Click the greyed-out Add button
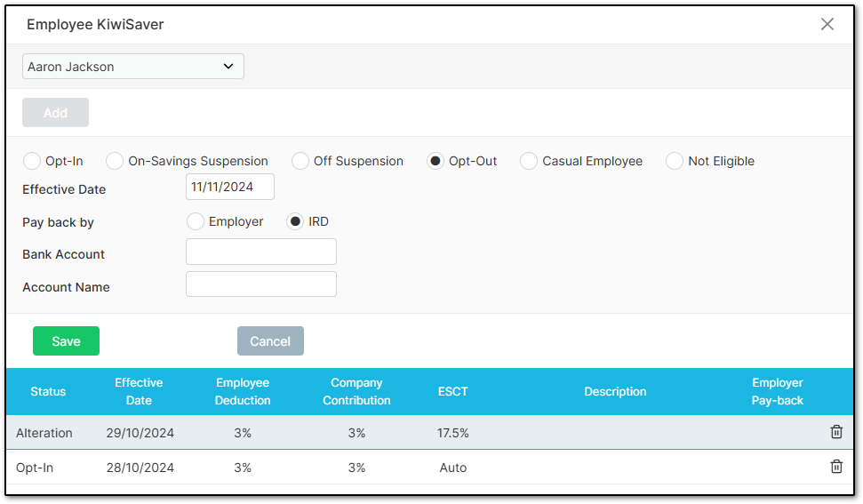Image resolution: width=863 pixels, height=504 pixels. [x=56, y=113]
